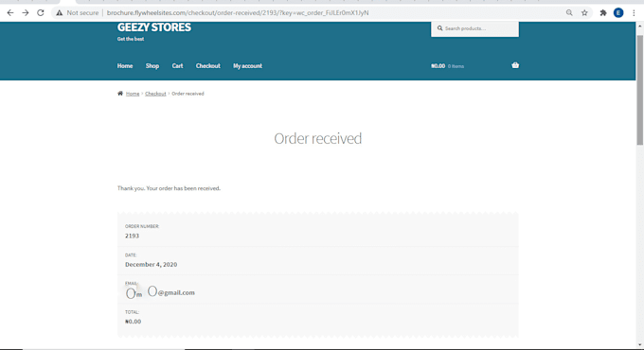This screenshot has height=350, width=644.
Task: Click the Order received heading
Action: 318,139
